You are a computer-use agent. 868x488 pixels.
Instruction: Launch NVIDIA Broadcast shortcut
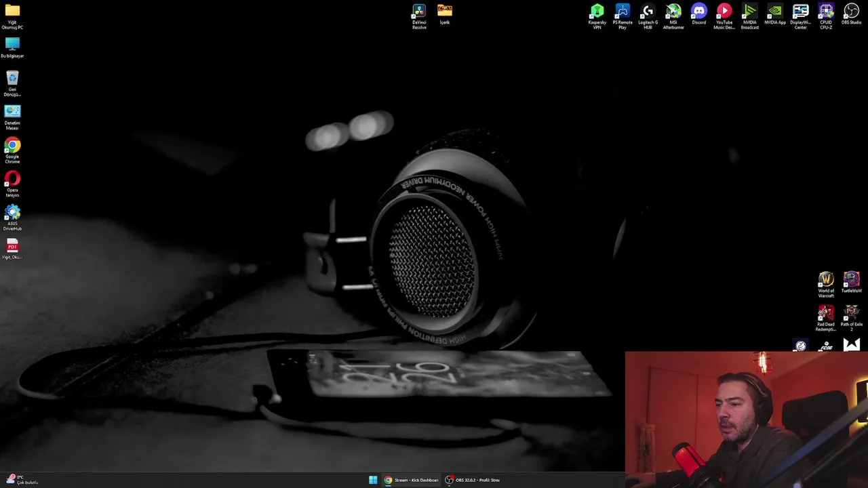pos(749,16)
